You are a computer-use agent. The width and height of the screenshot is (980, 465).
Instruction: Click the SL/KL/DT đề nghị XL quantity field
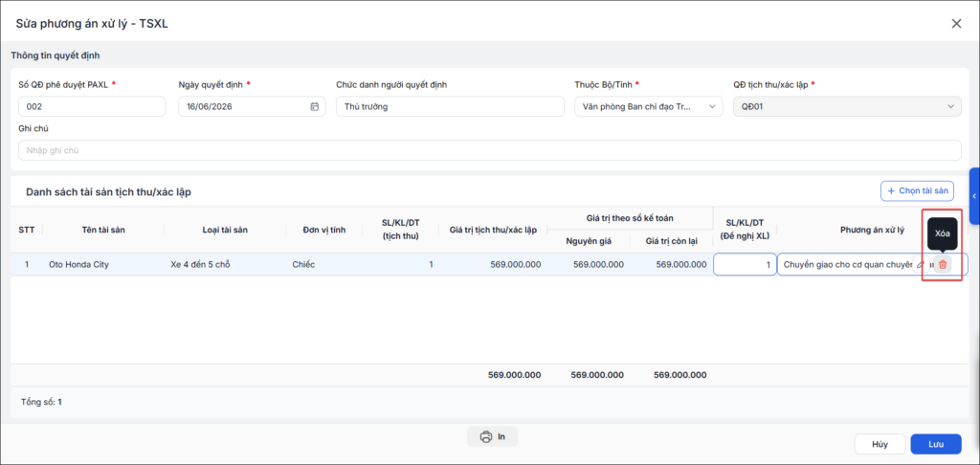[x=745, y=264]
